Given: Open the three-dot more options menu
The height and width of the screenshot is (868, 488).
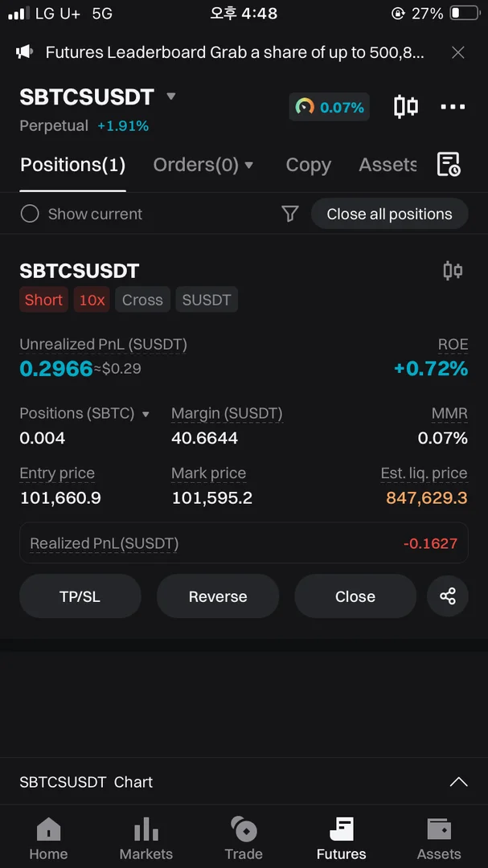Looking at the screenshot, I should click(453, 107).
